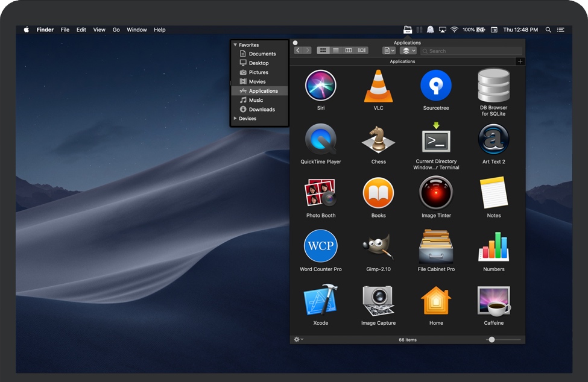Viewport: 588px width, 382px height.
Task: Open the Window menu
Action: point(137,30)
